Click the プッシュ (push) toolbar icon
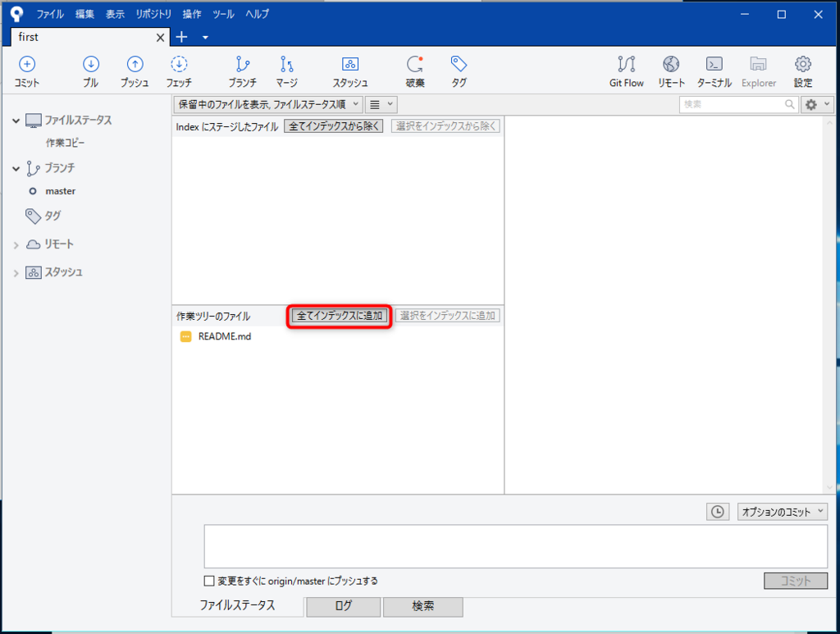840x634 pixels. (135, 64)
